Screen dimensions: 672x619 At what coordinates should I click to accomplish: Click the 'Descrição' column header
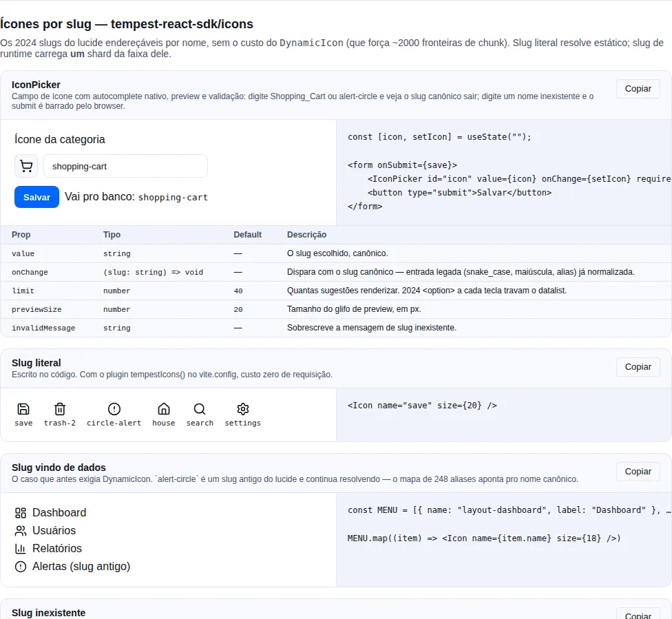(307, 235)
